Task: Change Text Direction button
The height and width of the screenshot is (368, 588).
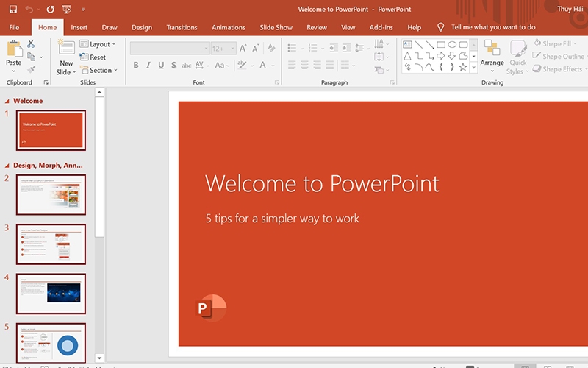Action: [381, 44]
